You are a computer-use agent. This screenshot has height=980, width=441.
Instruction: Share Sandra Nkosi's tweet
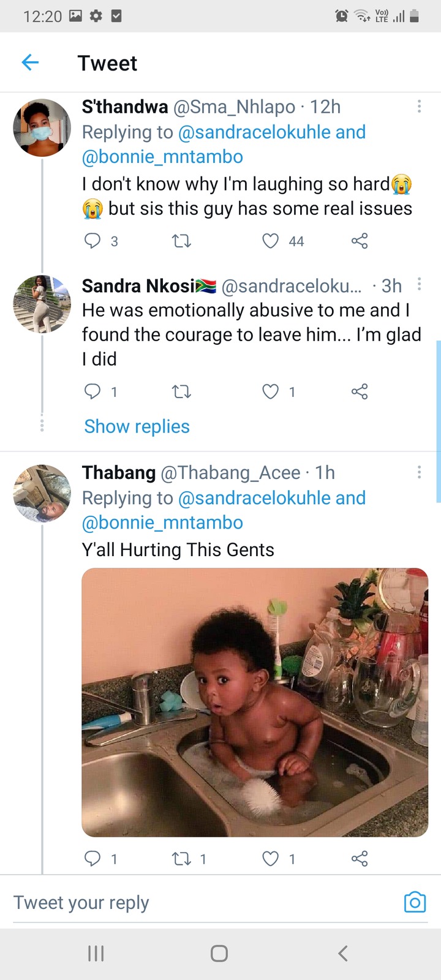click(360, 391)
